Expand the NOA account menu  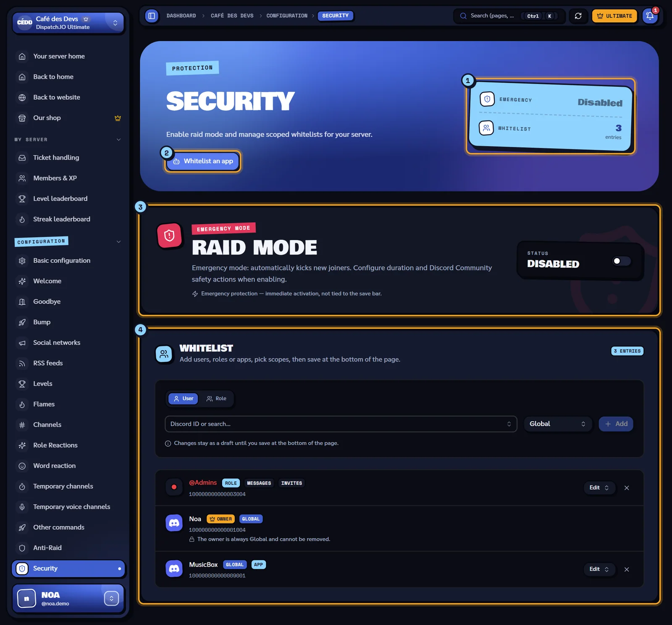[x=111, y=599]
